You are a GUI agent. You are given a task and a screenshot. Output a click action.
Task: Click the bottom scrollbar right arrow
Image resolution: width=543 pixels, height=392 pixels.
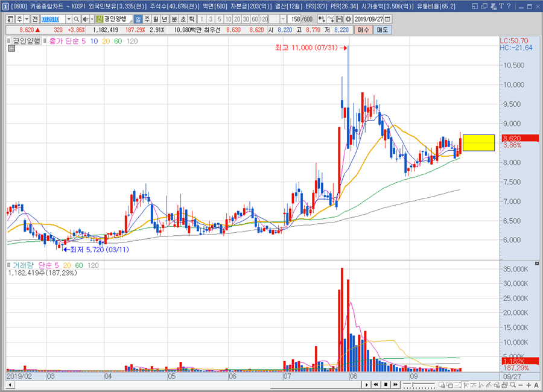pyautogui.click(x=367, y=385)
